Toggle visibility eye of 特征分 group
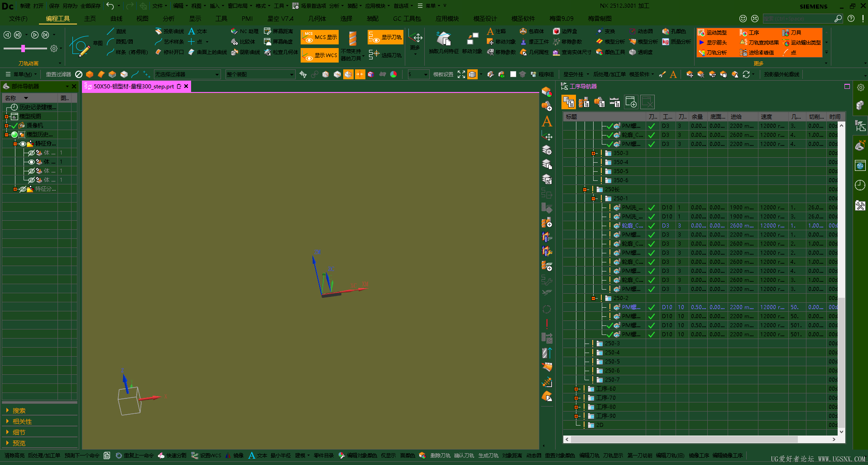Image resolution: width=868 pixels, height=465 pixels. tap(23, 144)
